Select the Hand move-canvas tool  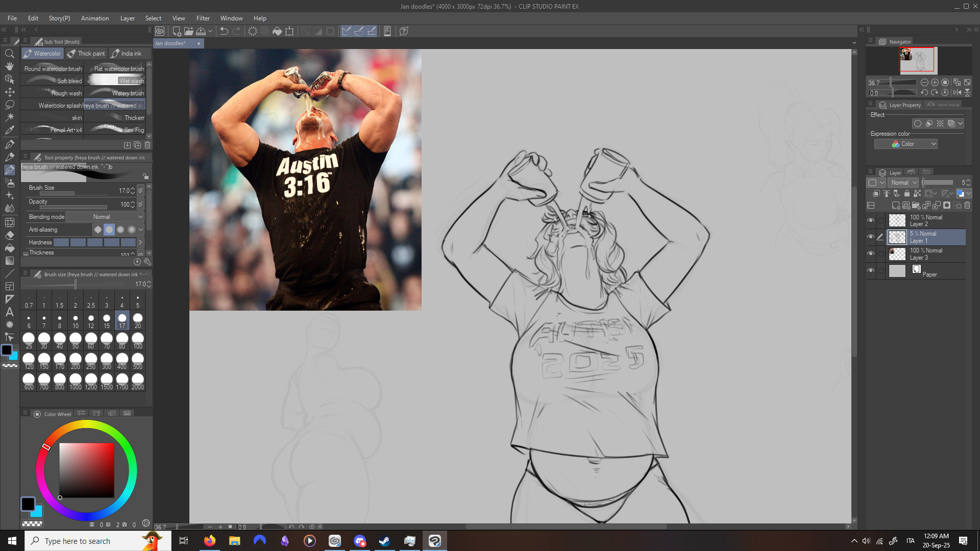pyautogui.click(x=9, y=66)
